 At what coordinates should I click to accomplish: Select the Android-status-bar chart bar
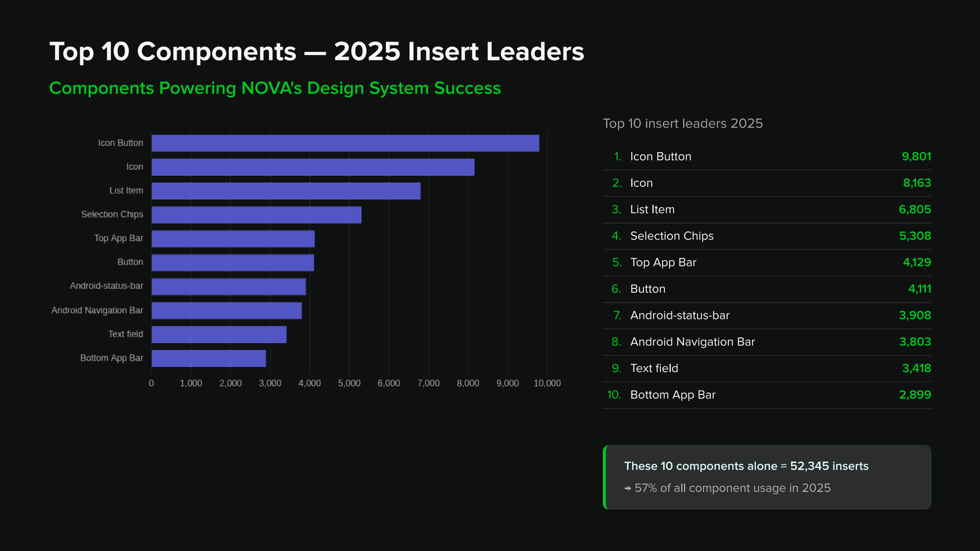[229, 287]
